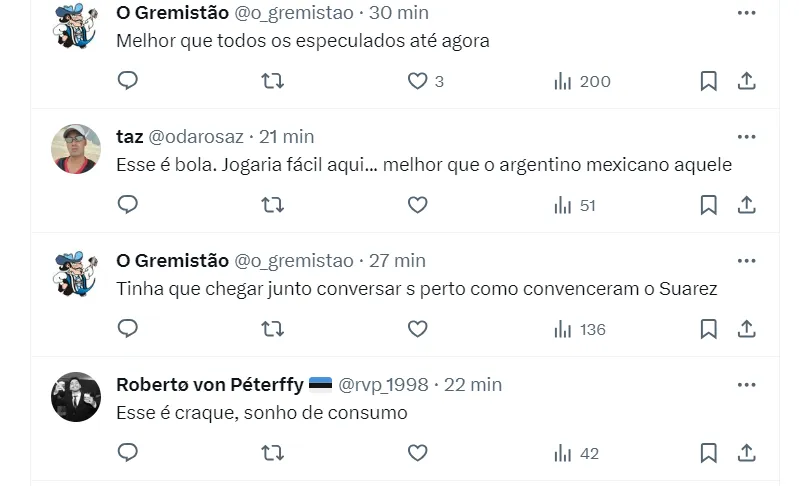Like taz's 'Esse é bola' tweet
This screenshot has height=486, width=799.
click(418, 205)
